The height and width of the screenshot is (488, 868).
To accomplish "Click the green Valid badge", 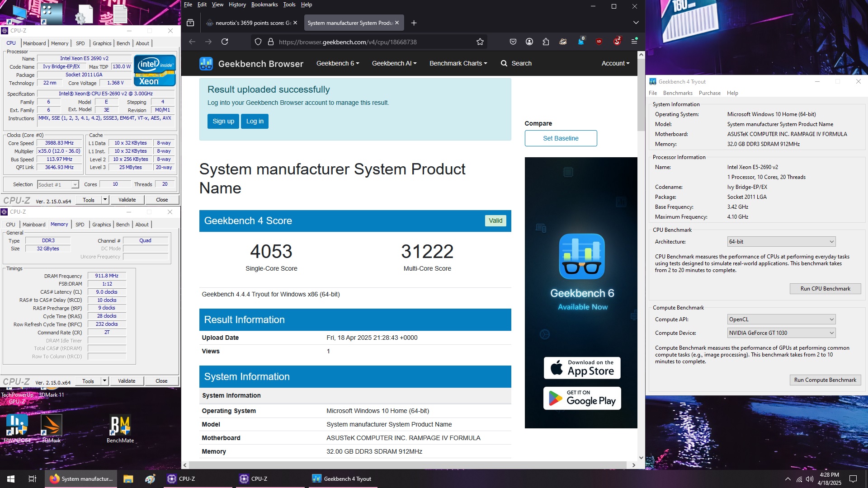I will click(495, 221).
